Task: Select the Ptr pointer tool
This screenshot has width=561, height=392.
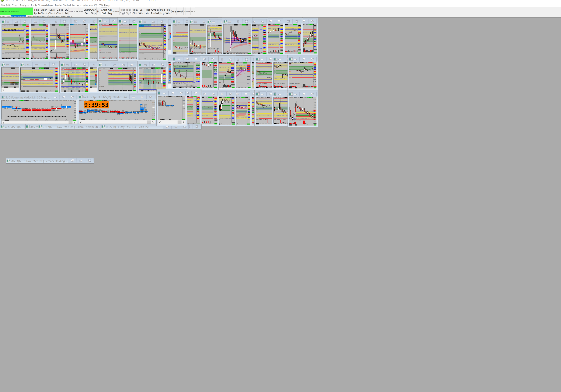Action: 99,12
